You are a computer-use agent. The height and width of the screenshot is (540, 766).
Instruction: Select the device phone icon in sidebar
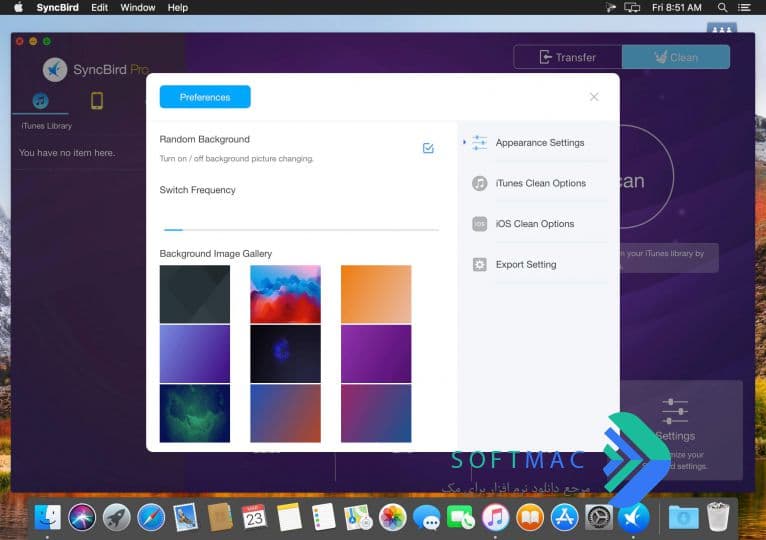pyautogui.click(x=97, y=101)
